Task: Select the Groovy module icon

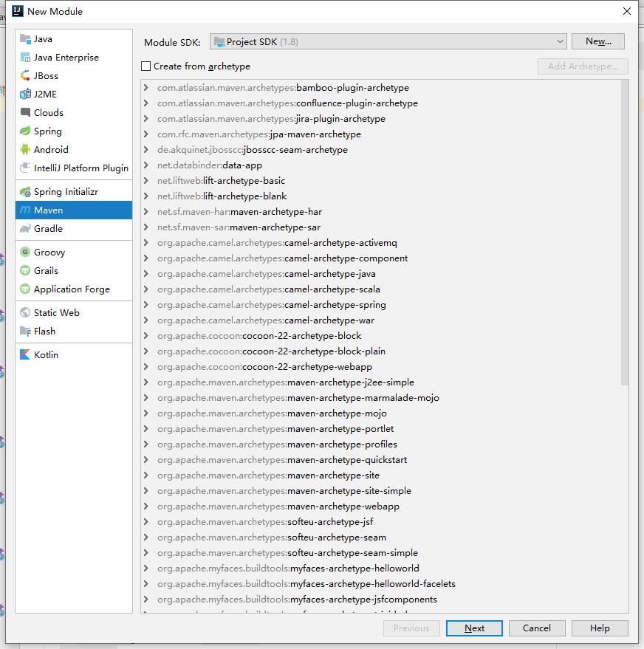Action: pos(26,253)
